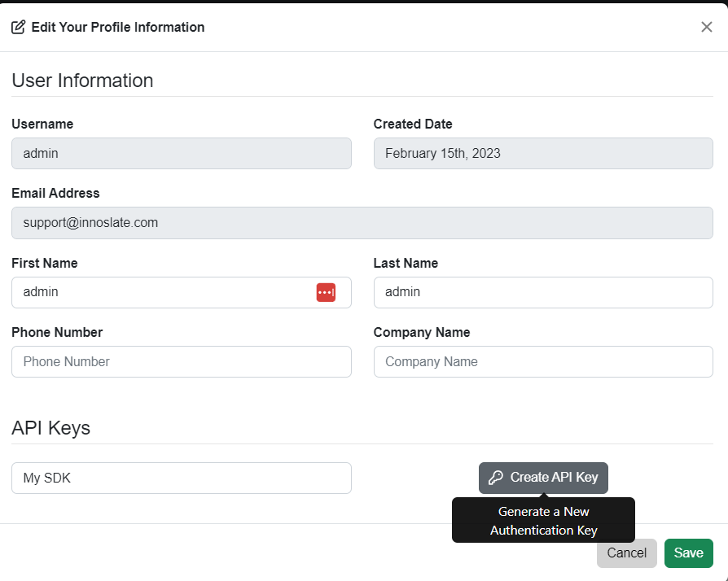Click the disabled Username field
This screenshot has height=581, width=728.
[x=181, y=153]
